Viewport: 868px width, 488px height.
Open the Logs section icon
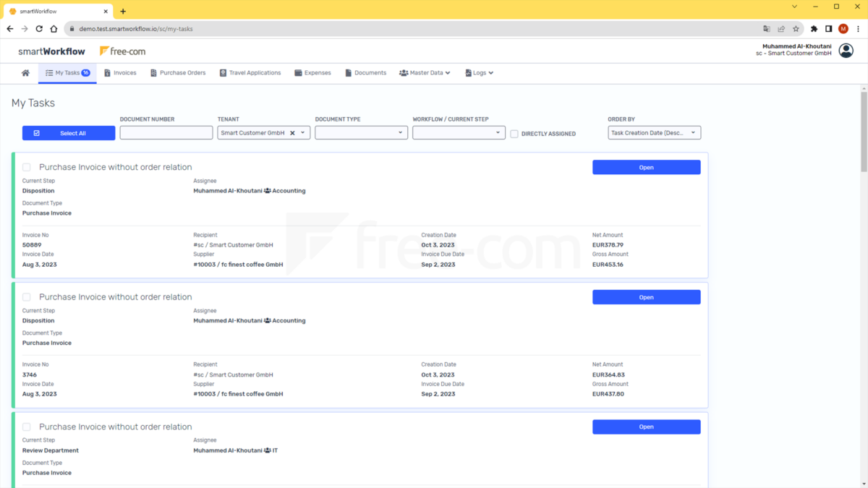tap(468, 72)
